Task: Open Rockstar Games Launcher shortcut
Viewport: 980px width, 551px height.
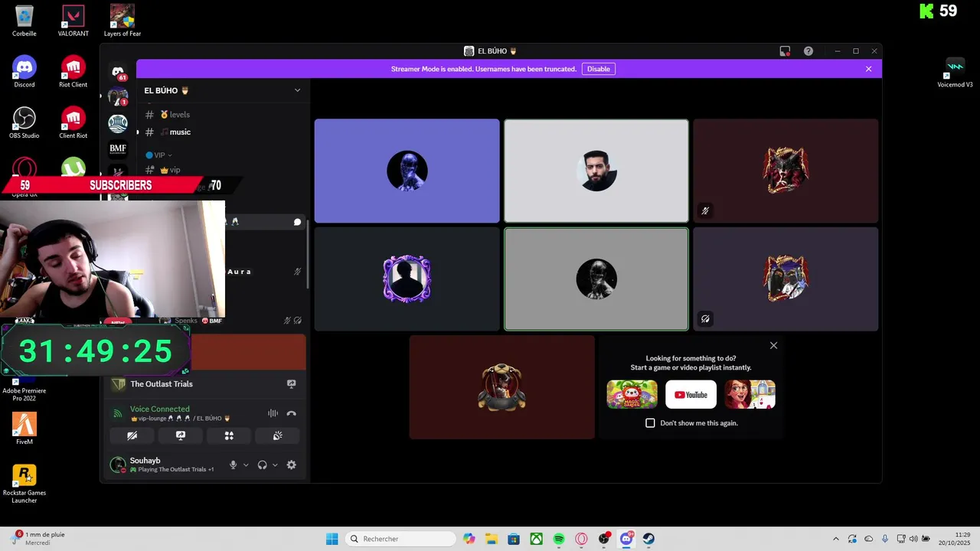Action: click(x=24, y=484)
